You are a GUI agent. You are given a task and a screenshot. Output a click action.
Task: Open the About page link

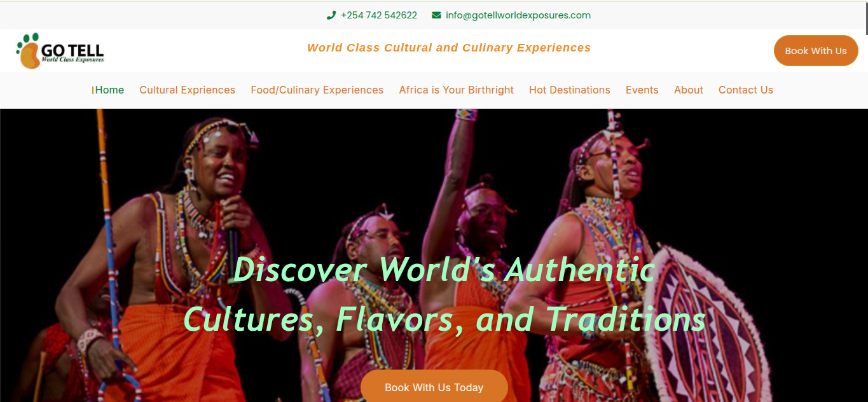689,90
